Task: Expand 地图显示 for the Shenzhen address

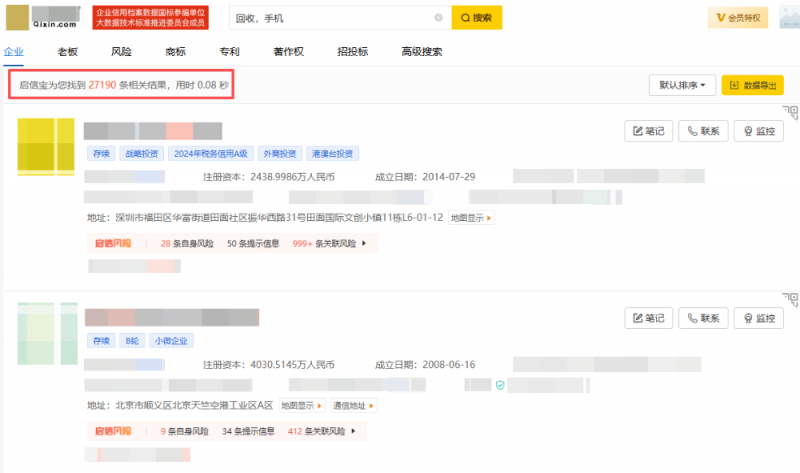Action: pos(470,218)
